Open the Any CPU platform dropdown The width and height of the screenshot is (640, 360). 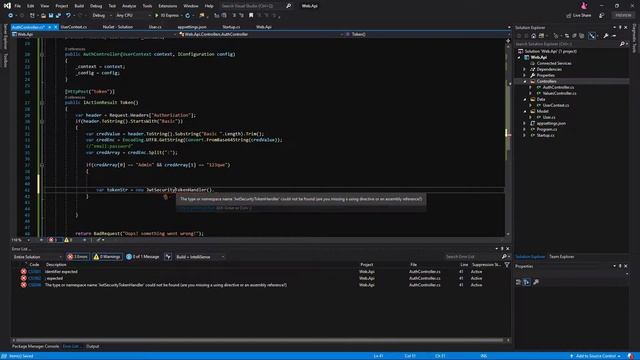point(133,16)
